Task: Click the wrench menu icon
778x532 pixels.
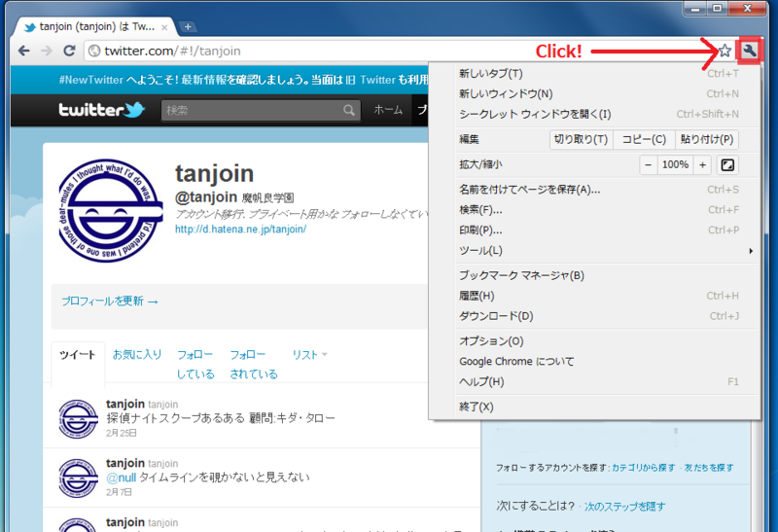Action: click(749, 51)
